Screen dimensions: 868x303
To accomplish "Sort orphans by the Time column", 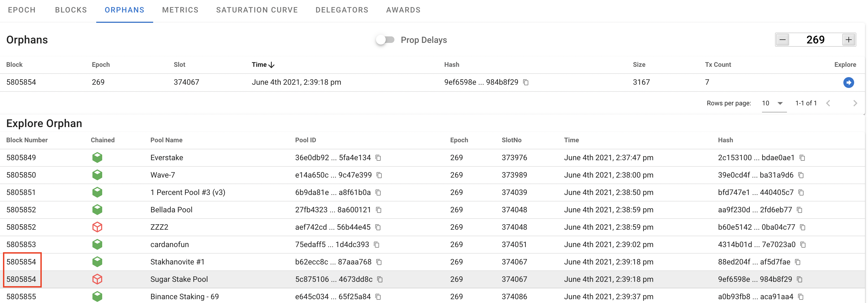I will [x=263, y=64].
